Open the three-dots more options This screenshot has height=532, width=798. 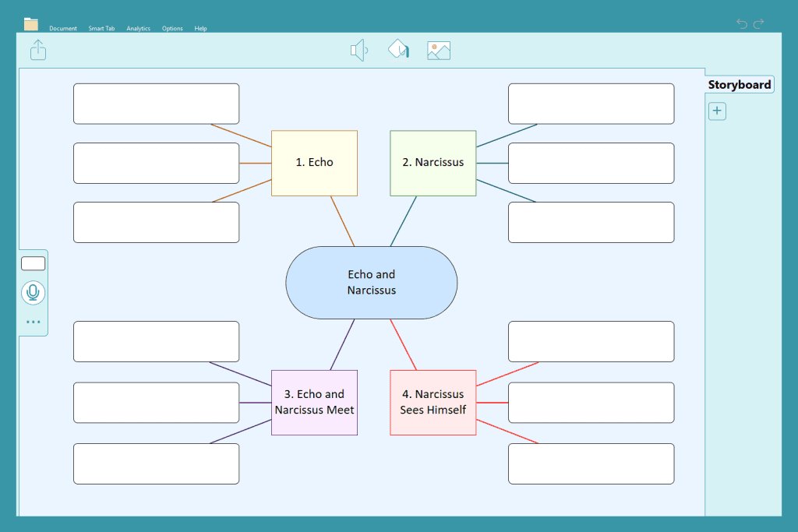(x=33, y=322)
